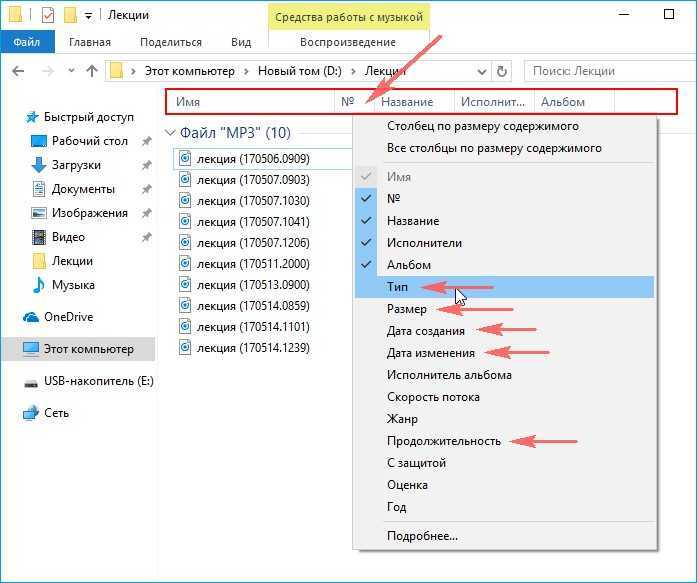
Task: Switch to the Вид ribbon tab
Action: pyautogui.click(x=241, y=42)
